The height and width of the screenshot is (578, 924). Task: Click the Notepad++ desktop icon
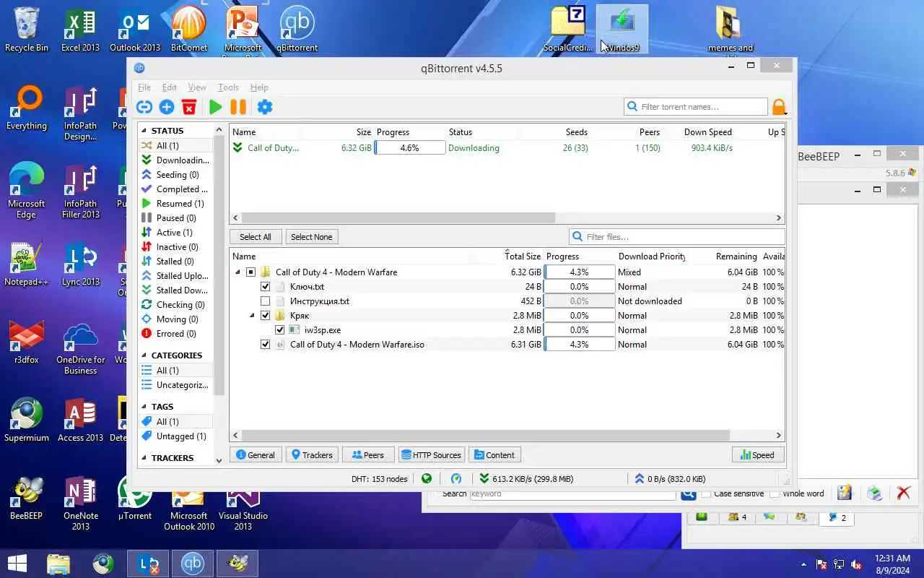point(27,264)
